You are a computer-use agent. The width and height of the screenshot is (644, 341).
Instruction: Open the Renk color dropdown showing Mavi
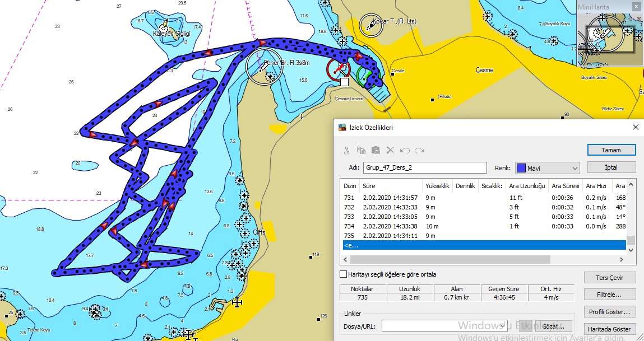548,168
